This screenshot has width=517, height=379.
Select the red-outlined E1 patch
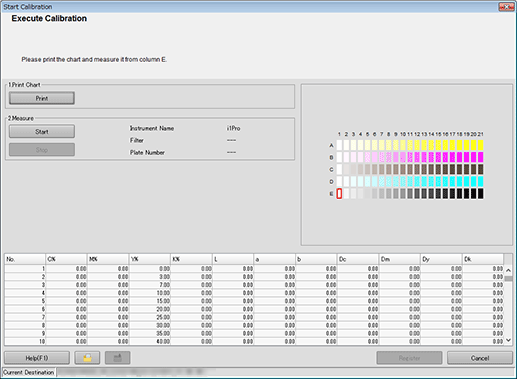339,194
